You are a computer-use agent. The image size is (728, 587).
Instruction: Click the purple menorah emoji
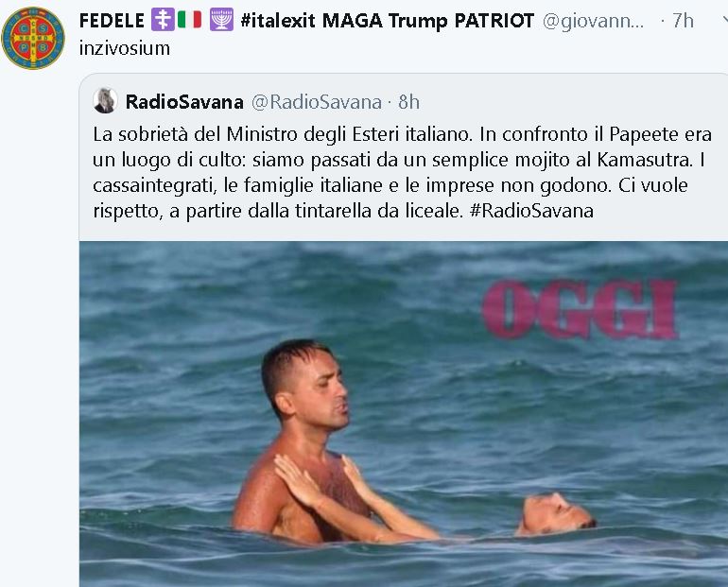(x=221, y=21)
